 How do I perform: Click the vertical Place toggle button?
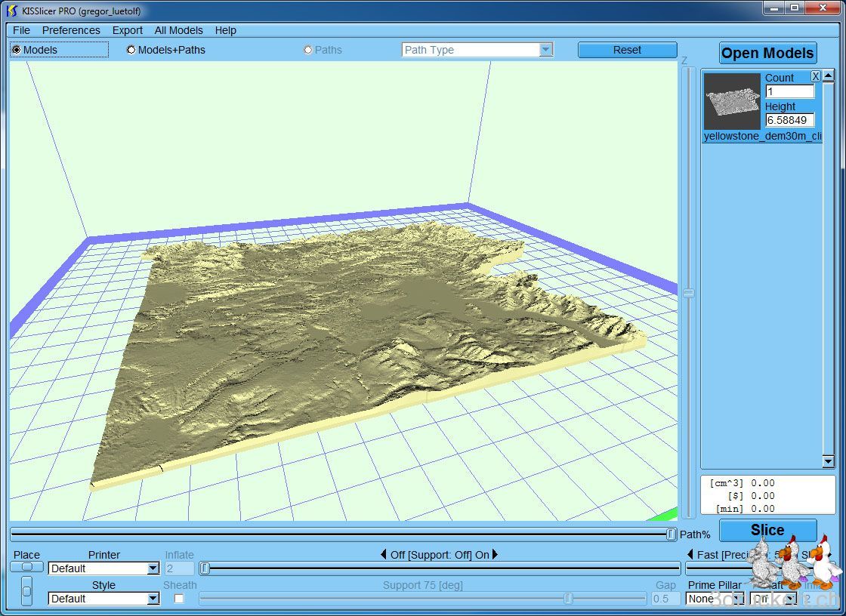(x=26, y=591)
